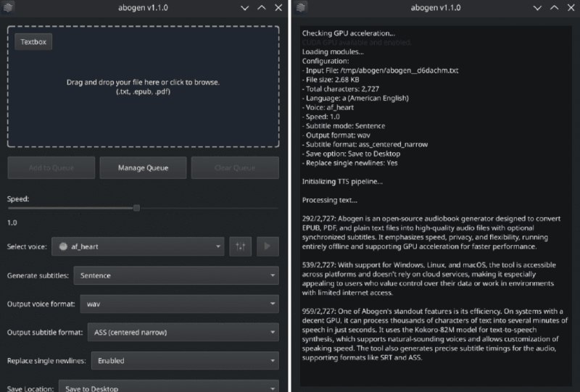Open the Textbox input button
This screenshot has width=580, height=392.
point(33,42)
